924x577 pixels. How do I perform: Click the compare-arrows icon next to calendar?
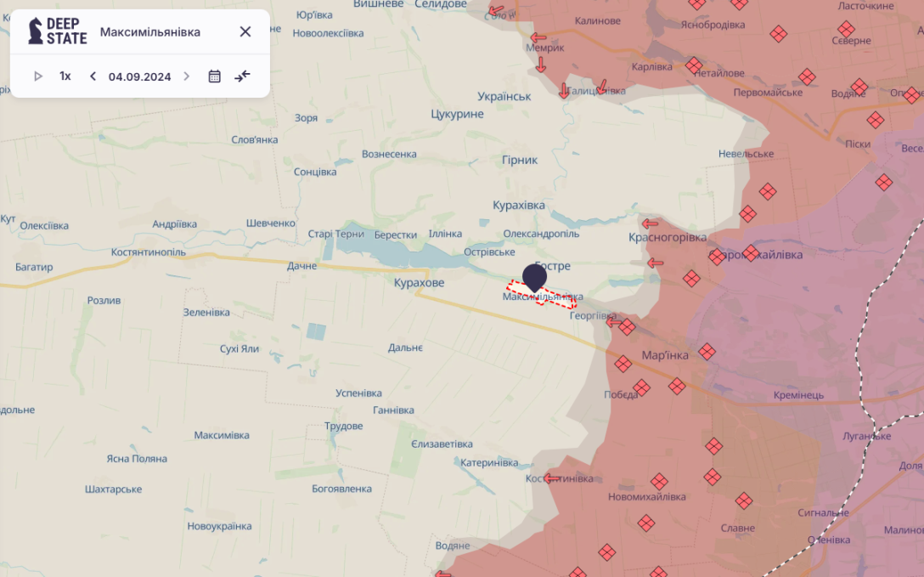coord(242,76)
